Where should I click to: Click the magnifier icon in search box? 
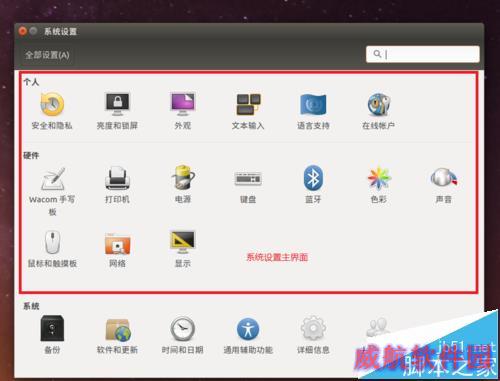click(x=377, y=54)
